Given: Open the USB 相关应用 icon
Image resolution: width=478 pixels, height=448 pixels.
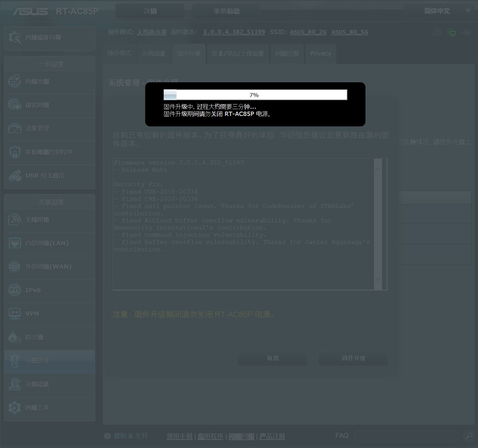Looking at the screenshot, I should pos(15,175).
